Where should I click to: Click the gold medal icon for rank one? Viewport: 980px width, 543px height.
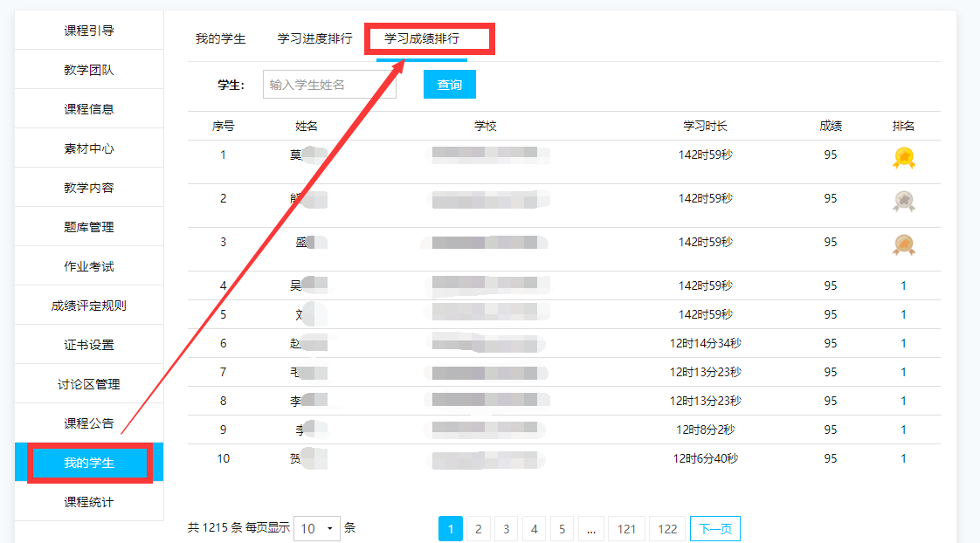tap(904, 157)
